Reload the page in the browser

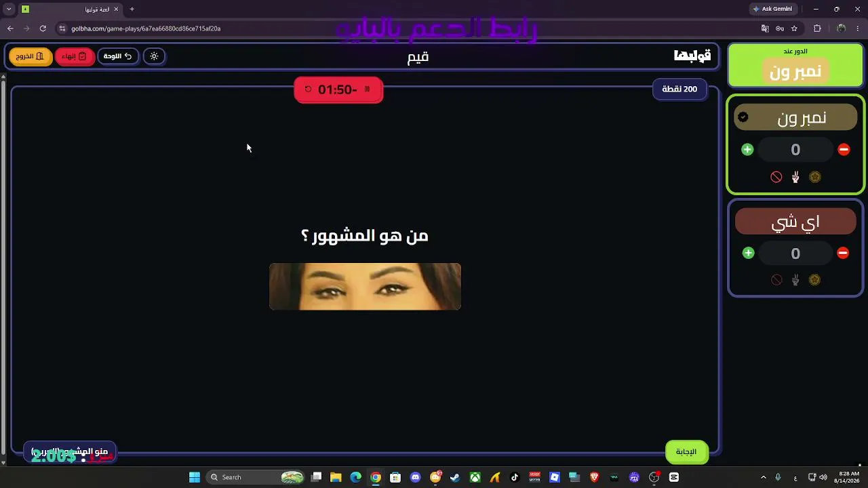tap(43, 28)
